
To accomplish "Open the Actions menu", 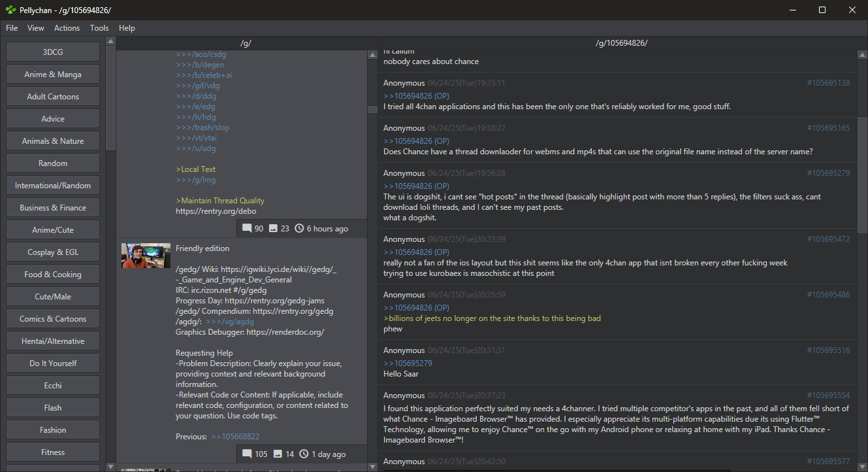I will [x=67, y=28].
